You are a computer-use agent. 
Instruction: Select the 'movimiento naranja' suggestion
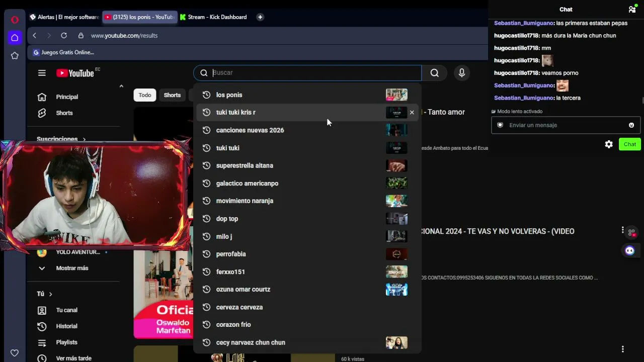tap(307, 201)
